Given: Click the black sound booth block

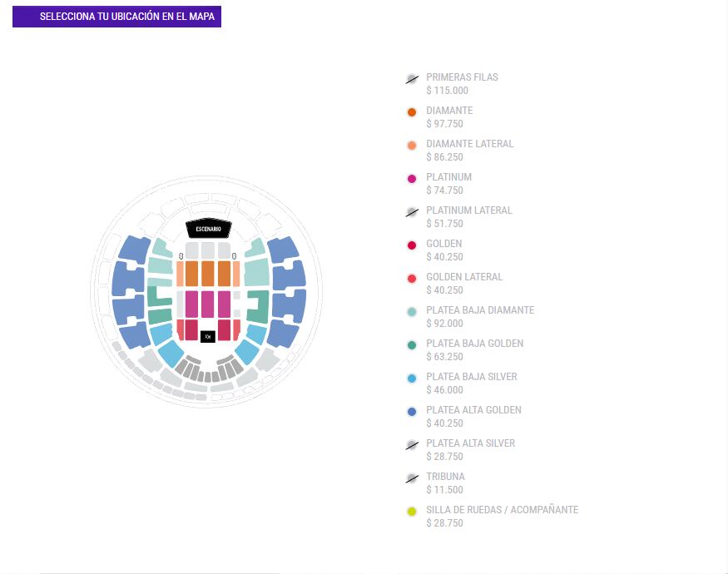Looking at the screenshot, I should pos(207,336).
